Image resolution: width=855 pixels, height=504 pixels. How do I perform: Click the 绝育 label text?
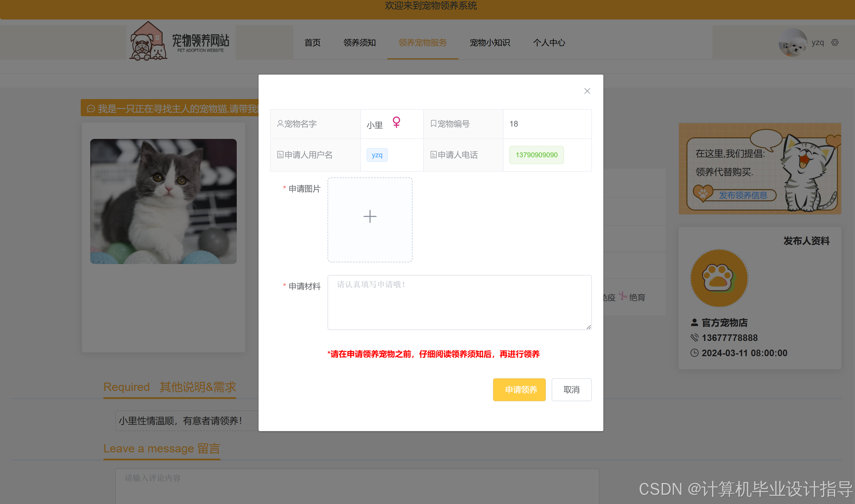(x=637, y=298)
